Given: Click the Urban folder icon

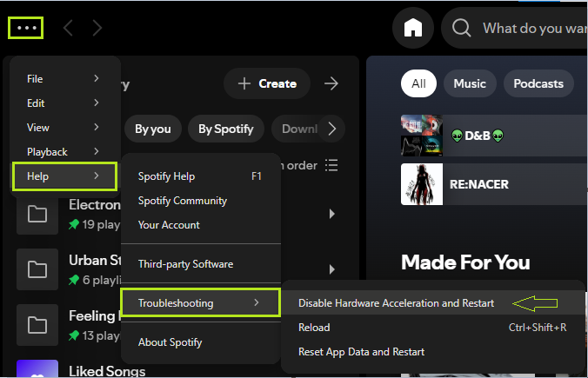Looking at the screenshot, I should coord(37,269).
